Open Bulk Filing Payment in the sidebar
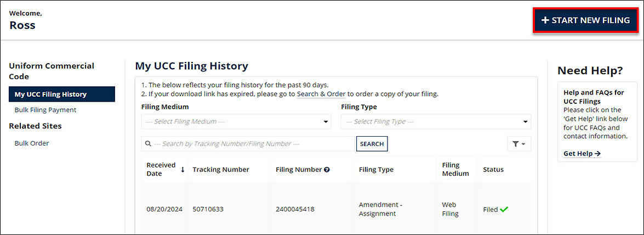This screenshot has width=644, height=235. coord(45,110)
